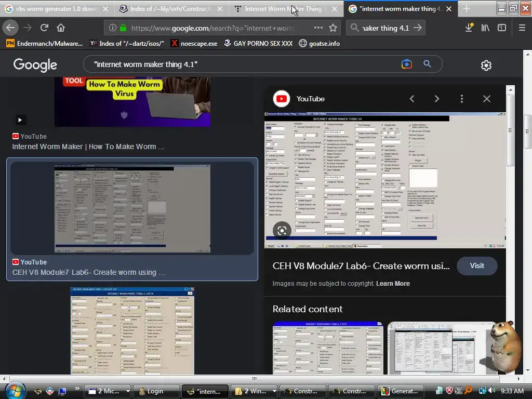Expand the '2 Mic...' taskbar group dropdown

click(128, 391)
